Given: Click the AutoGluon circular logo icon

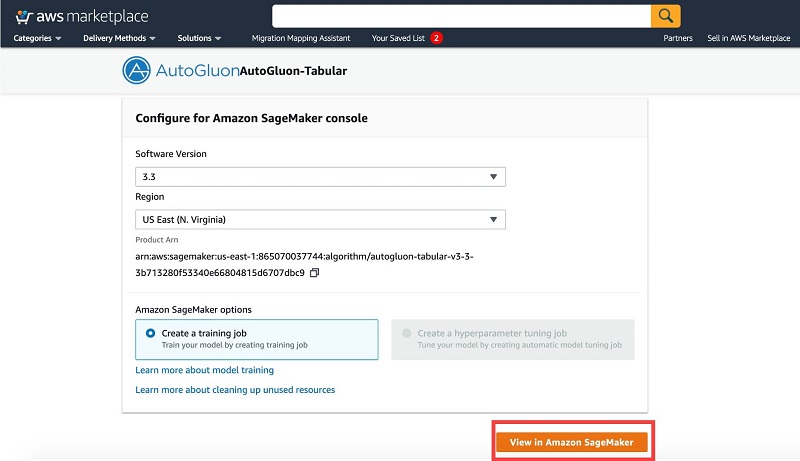Looking at the screenshot, I should [136, 70].
